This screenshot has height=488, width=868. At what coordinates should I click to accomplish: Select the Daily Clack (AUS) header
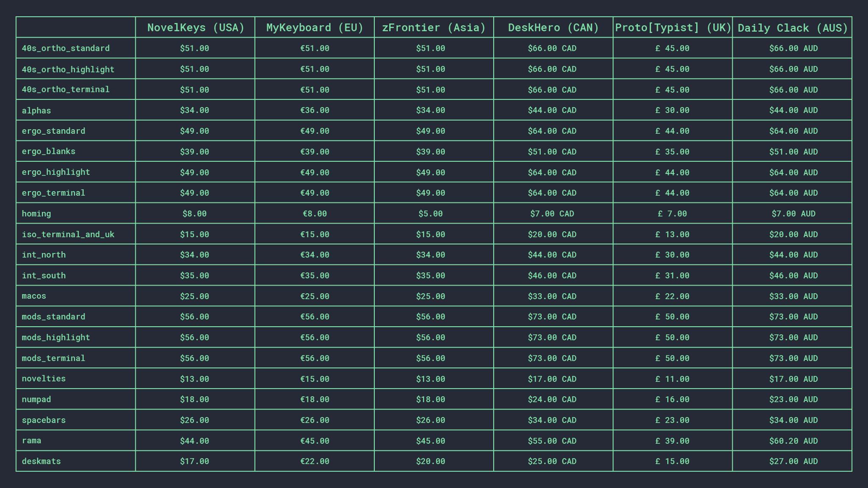tap(792, 28)
